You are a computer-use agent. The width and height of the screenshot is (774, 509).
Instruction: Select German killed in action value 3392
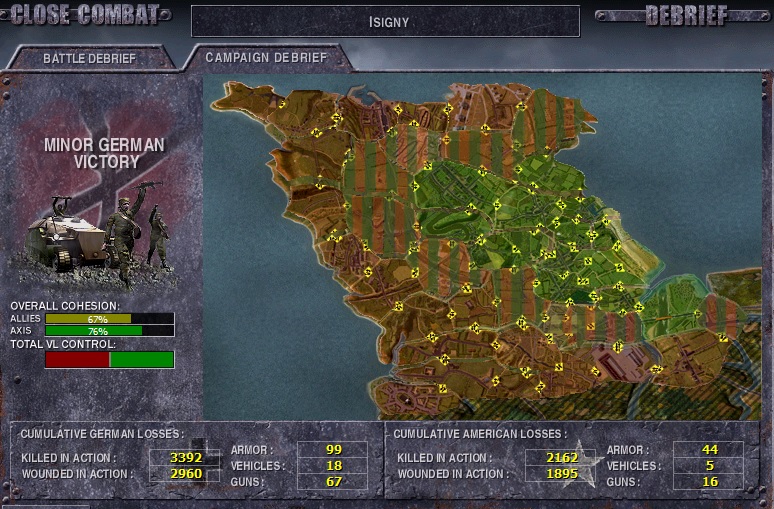(185, 458)
